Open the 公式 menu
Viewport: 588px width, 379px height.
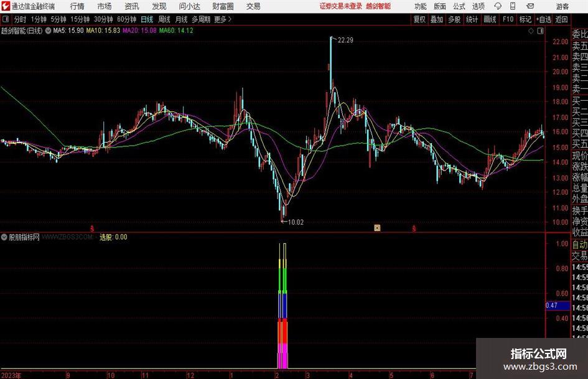(459, 6)
